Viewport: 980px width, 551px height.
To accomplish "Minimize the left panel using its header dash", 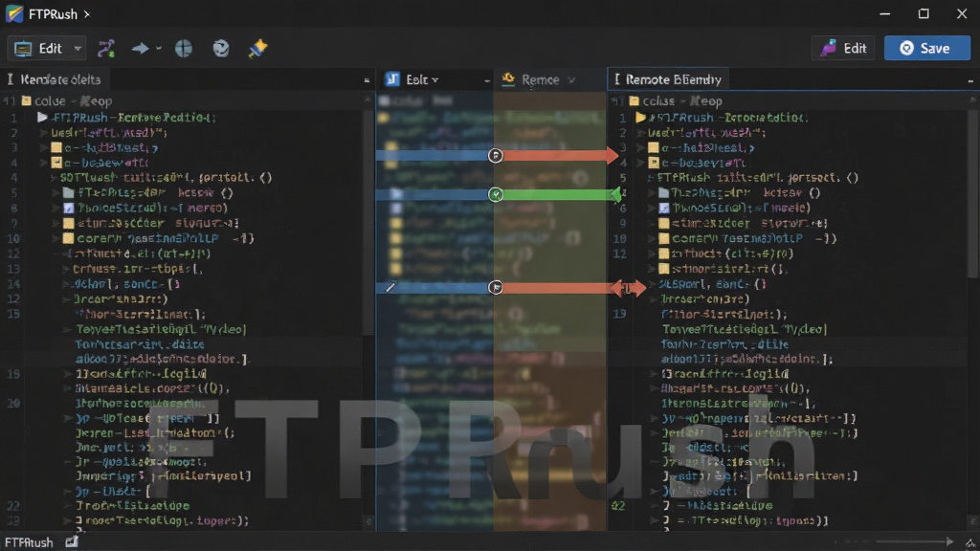I will click(367, 80).
